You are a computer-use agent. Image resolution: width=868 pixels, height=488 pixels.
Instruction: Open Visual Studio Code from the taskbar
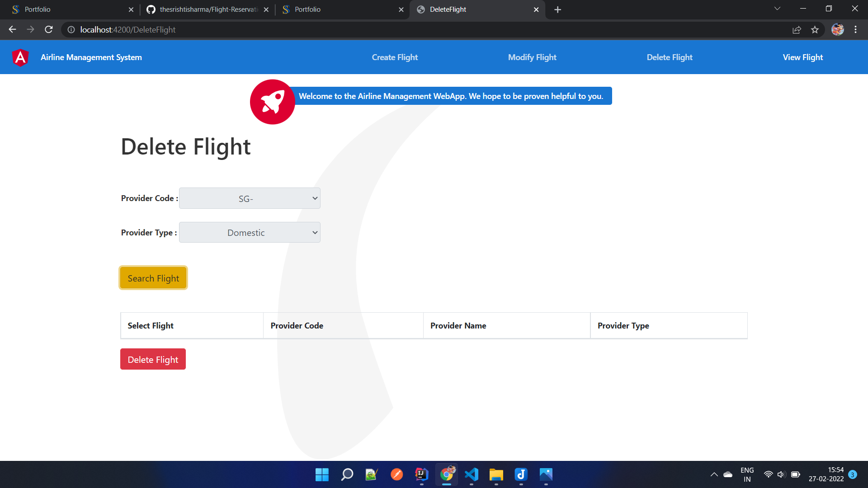[472, 475]
